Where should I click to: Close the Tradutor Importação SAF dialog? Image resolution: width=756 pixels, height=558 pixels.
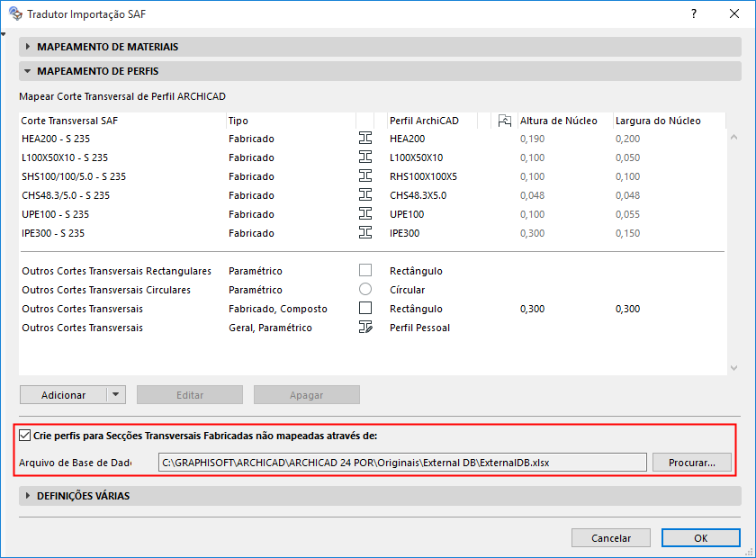tap(733, 13)
